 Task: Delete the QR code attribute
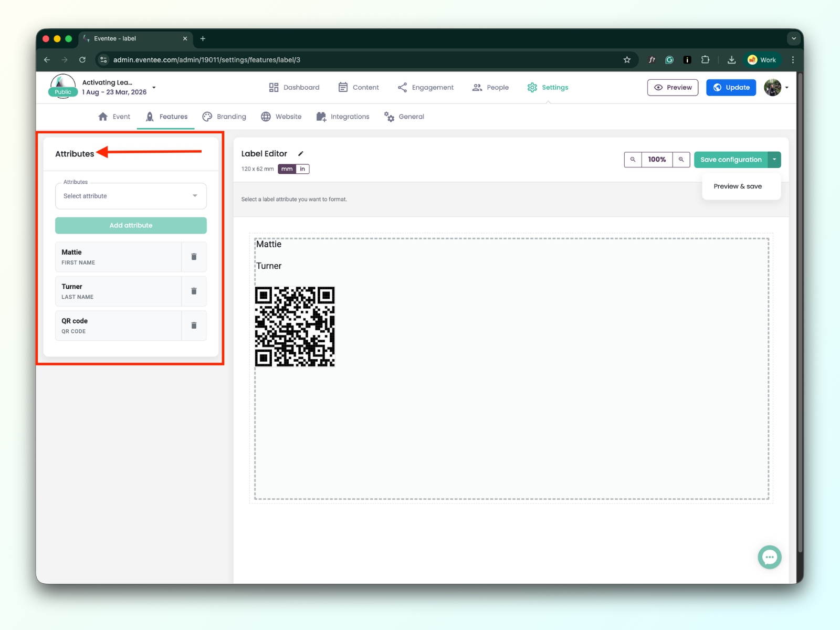194,325
